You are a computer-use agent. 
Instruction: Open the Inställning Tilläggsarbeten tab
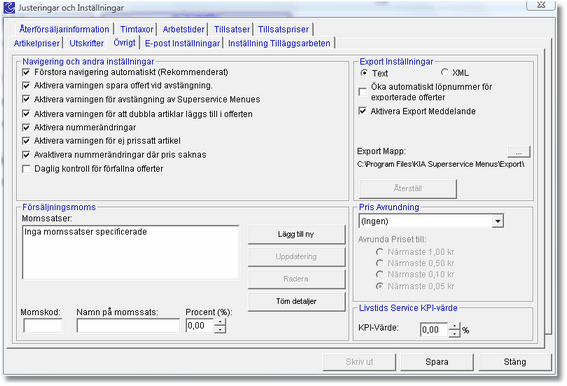coord(279,43)
